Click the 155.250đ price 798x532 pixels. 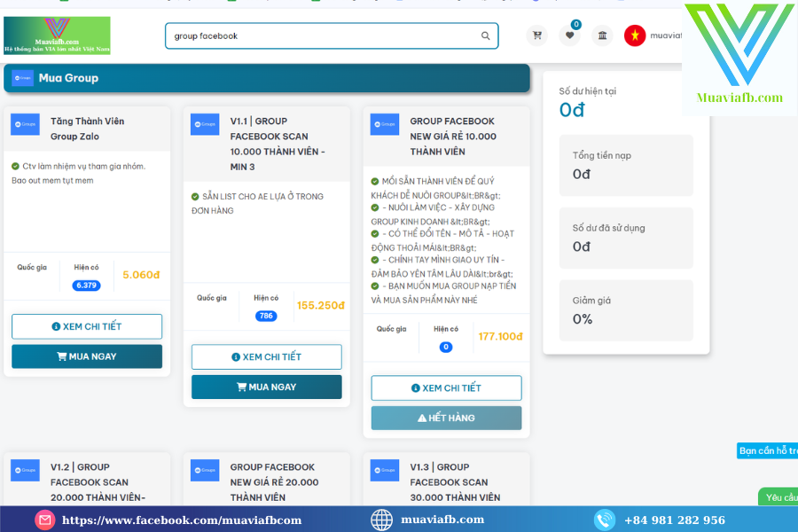coord(321,305)
